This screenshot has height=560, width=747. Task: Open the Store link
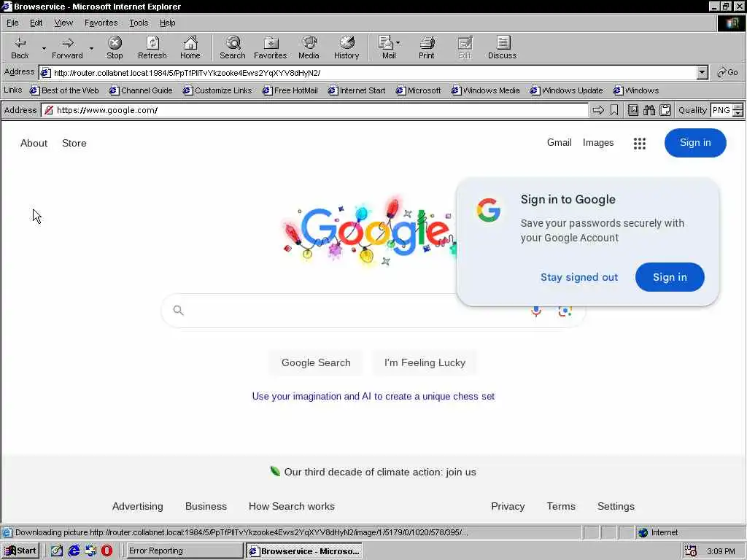(74, 144)
